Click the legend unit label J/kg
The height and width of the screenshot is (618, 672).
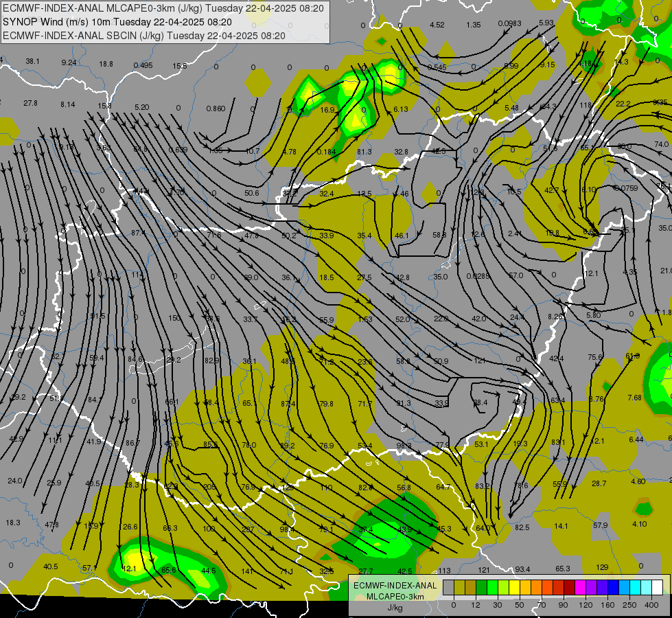pos(395,608)
